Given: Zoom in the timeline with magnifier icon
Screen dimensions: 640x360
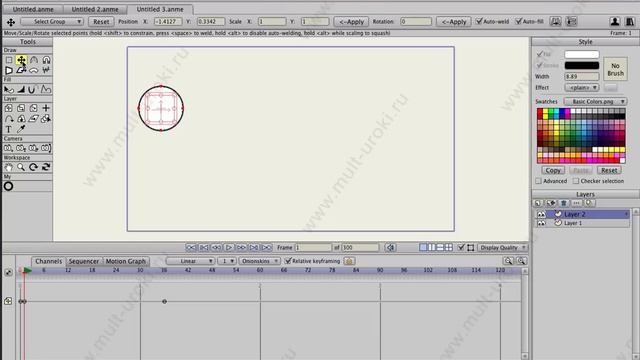Looking at the screenshot, I should click(x=521, y=261).
